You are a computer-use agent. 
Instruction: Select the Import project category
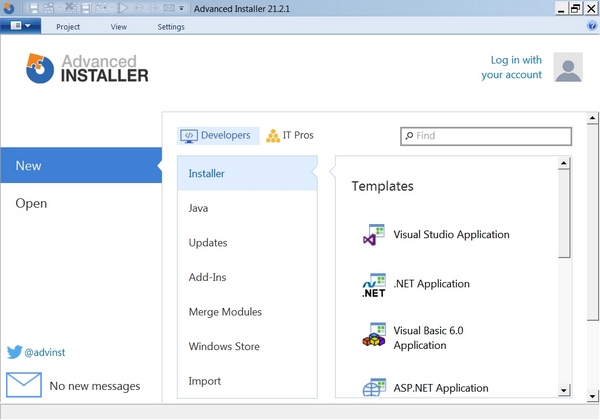[x=247, y=381]
